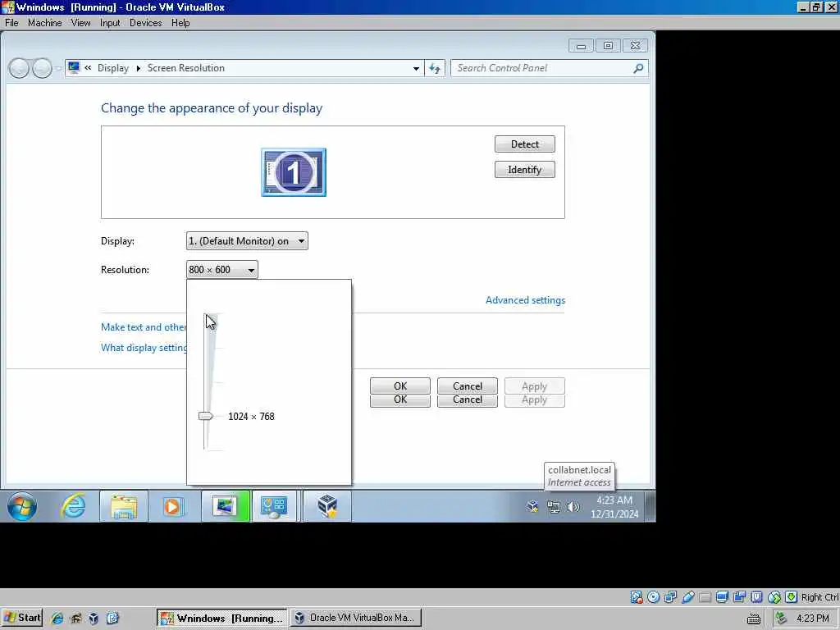
Task: Open the guest clock showing 4:23 AM
Action: pyautogui.click(x=614, y=507)
